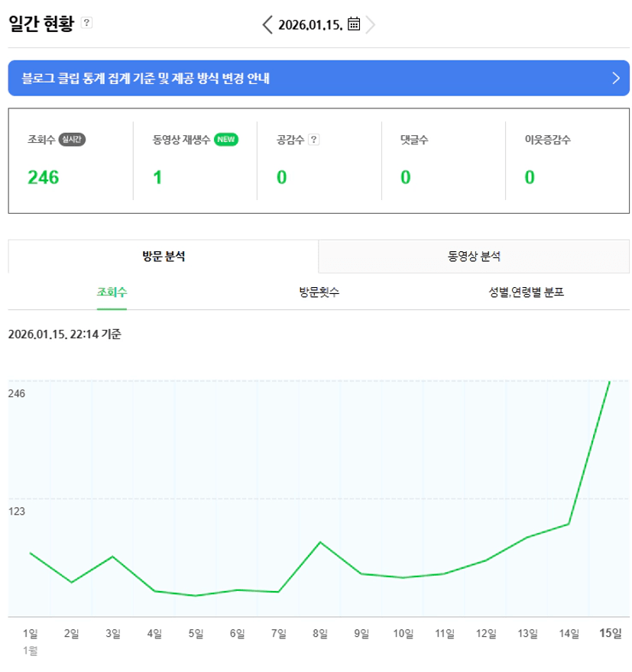
Task: Select 8일 label on chart axis
Action: [x=319, y=633]
